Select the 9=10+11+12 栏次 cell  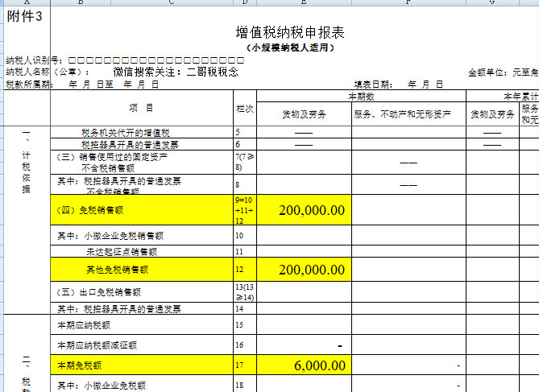point(245,210)
